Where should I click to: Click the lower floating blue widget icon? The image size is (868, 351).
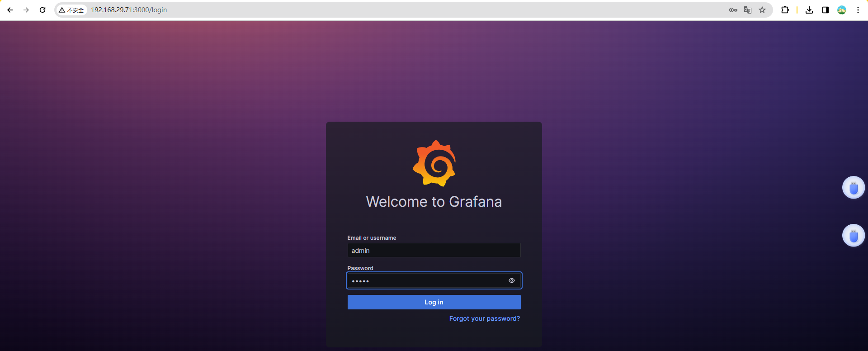[854, 236]
